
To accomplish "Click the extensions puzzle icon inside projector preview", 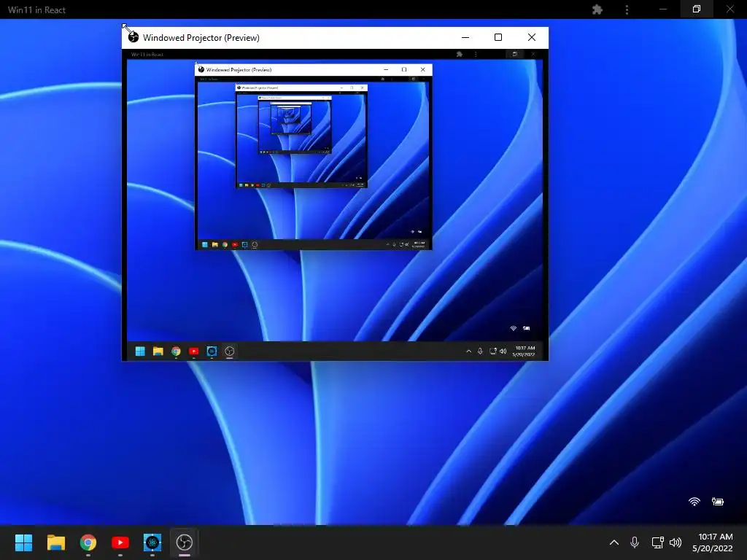I will pyautogui.click(x=460, y=54).
